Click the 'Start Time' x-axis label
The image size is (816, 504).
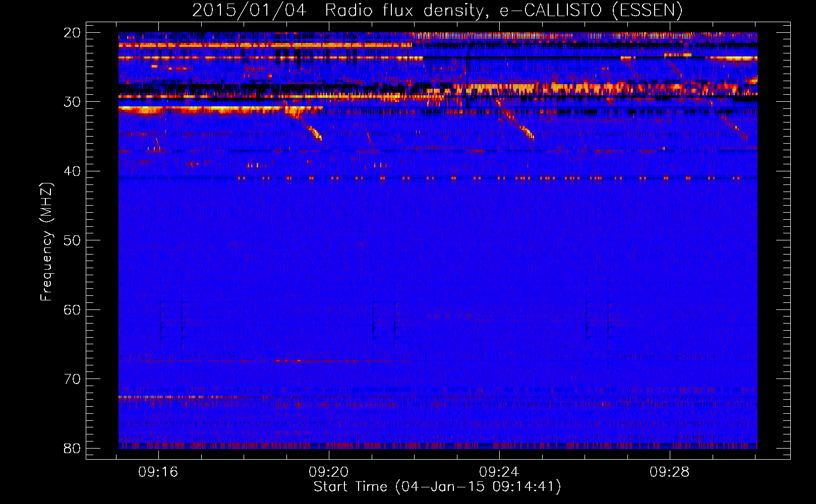tap(437, 487)
